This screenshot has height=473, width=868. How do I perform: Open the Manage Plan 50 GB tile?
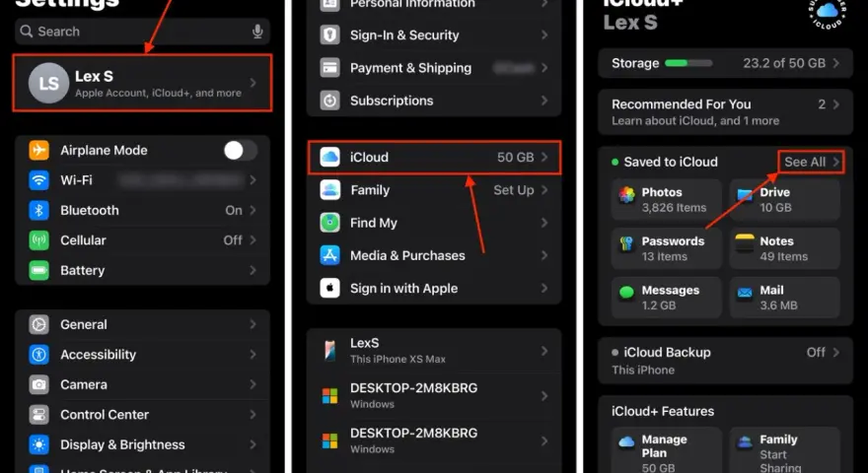pos(667,452)
